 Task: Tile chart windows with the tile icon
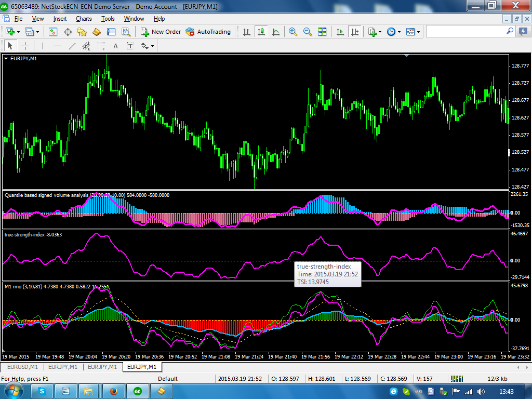322,32
